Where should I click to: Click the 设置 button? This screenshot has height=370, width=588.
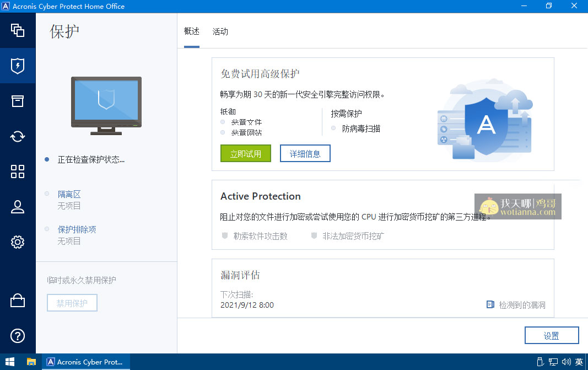[552, 335]
